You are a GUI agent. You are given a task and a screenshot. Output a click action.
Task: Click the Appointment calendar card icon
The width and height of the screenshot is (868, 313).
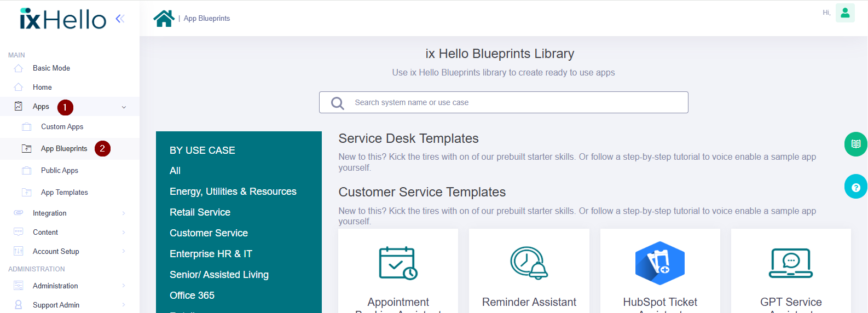tap(398, 263)
